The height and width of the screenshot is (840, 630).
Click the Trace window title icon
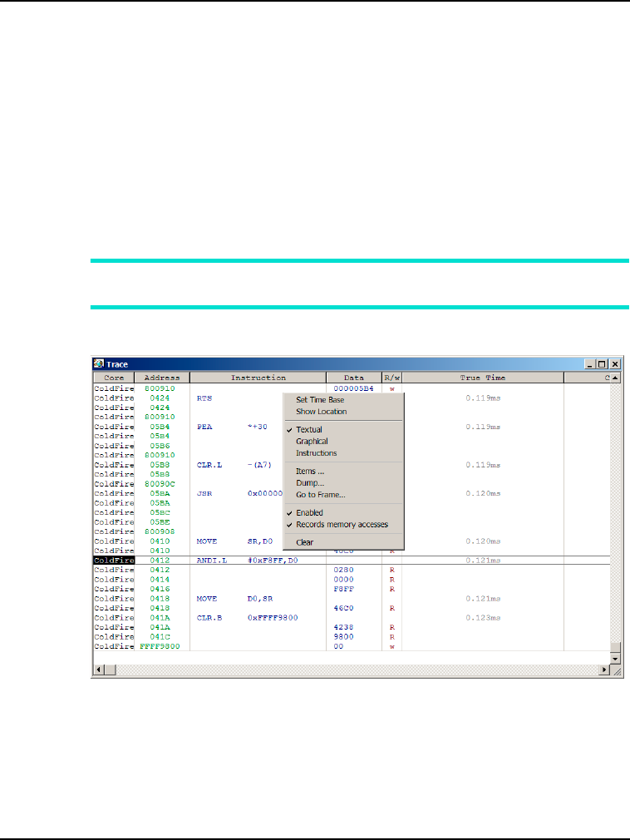98,363
